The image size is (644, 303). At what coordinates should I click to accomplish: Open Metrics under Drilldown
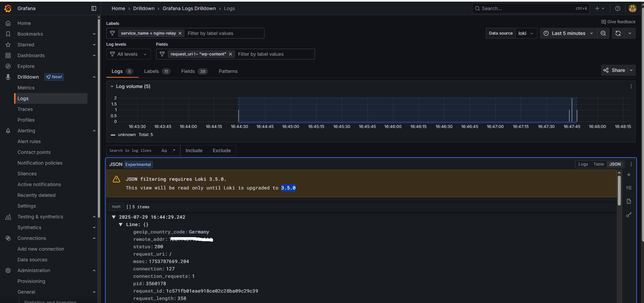pos(26,88)
